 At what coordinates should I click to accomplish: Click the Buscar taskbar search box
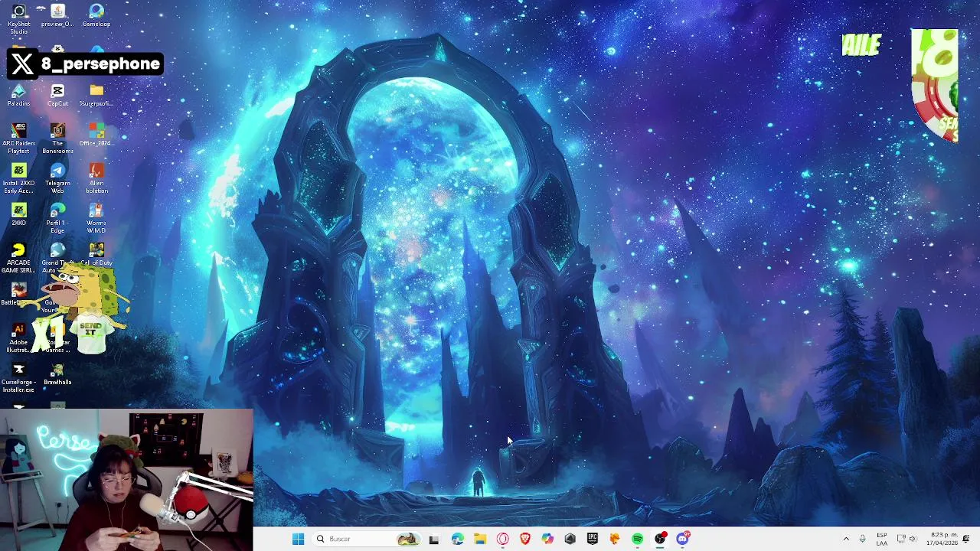coord(367,539)
